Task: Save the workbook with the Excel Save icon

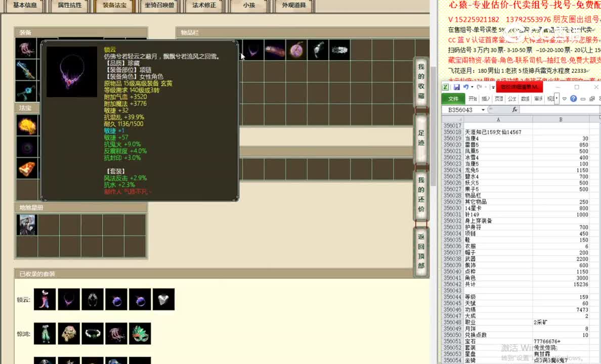Action: (457, 86)
